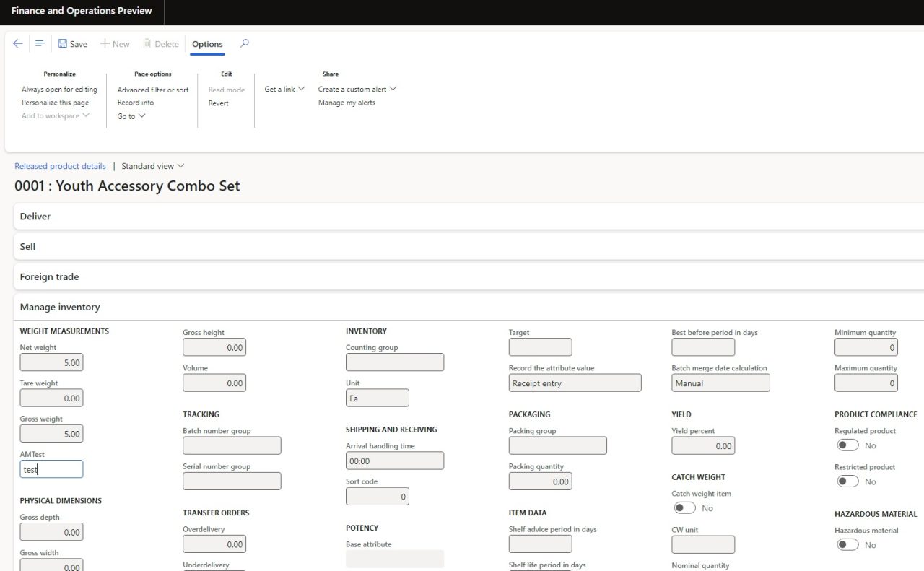Open the search magnifier icon
The image size is (924, 571).
pos(244,43)
